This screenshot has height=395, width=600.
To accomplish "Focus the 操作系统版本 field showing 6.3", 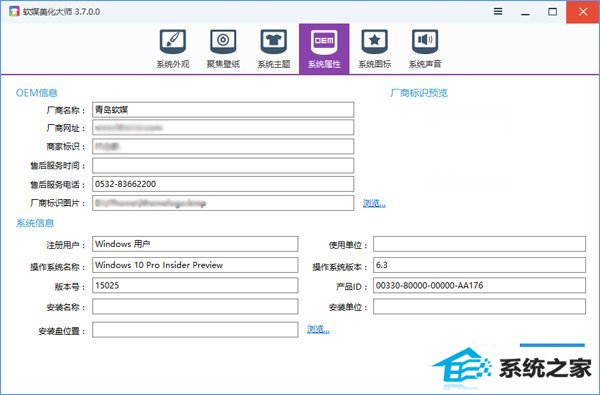I will [x=479, y=265].
